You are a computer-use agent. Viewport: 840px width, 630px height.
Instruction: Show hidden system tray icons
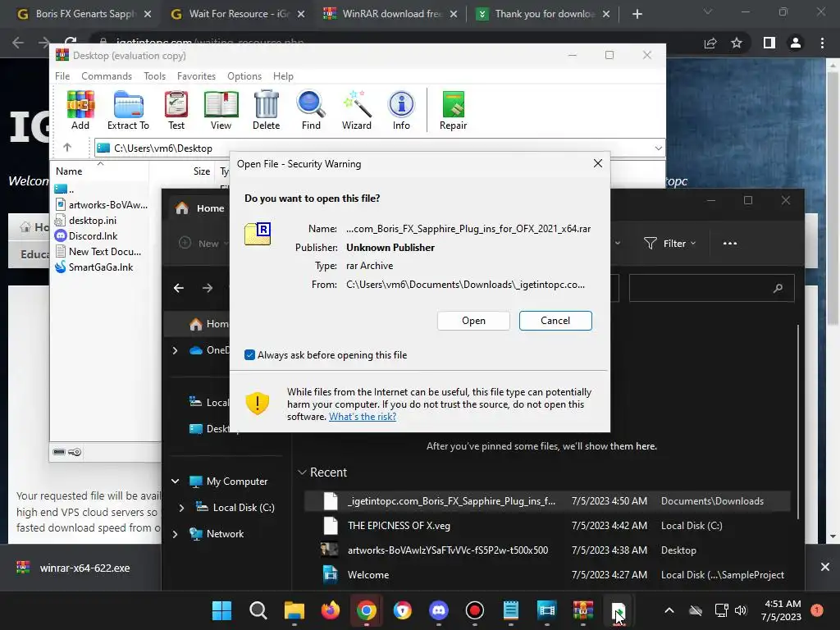pos(669,610)
